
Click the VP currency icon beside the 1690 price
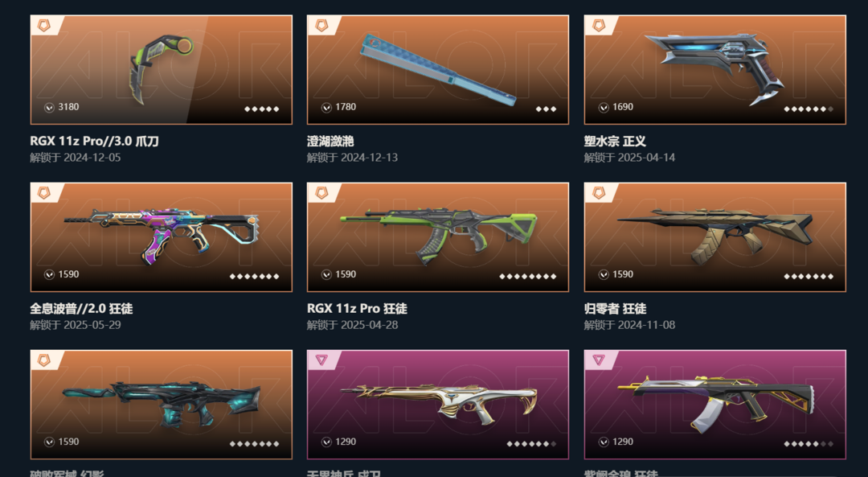pos(604,107)
